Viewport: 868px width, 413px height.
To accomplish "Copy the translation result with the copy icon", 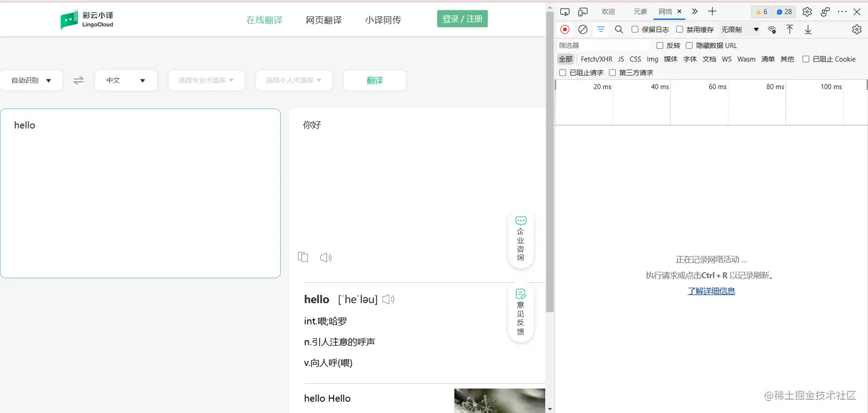I will 303,257.
